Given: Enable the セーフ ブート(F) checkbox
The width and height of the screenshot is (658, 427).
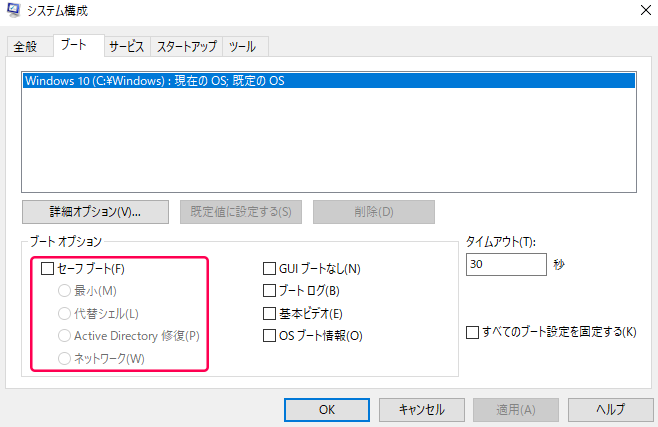Looking at the screenshot, I should click(47, 268).
